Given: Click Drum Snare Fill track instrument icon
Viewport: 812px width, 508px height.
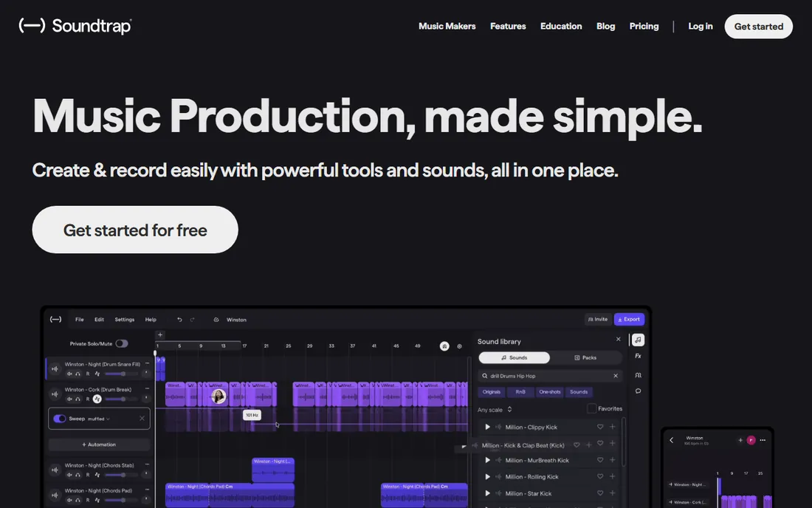Looking at the screenshot, I should [55, 368].
